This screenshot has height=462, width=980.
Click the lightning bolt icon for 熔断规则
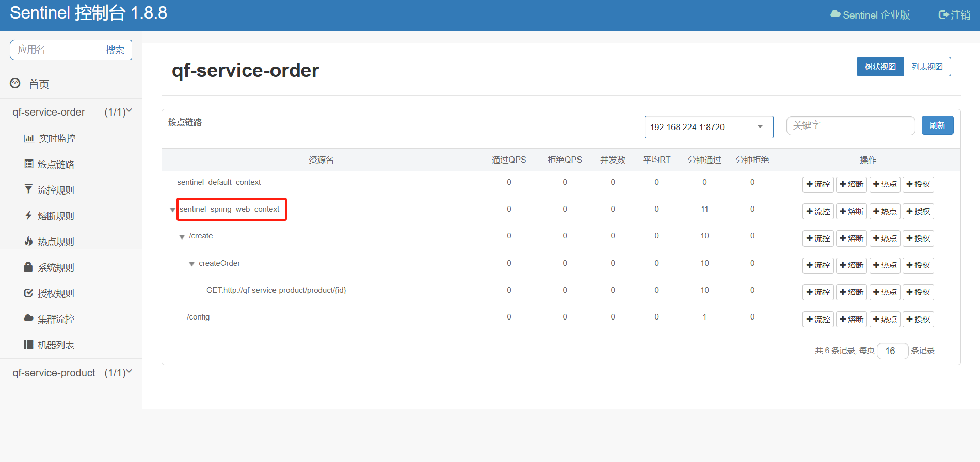[x=29, y=215]
